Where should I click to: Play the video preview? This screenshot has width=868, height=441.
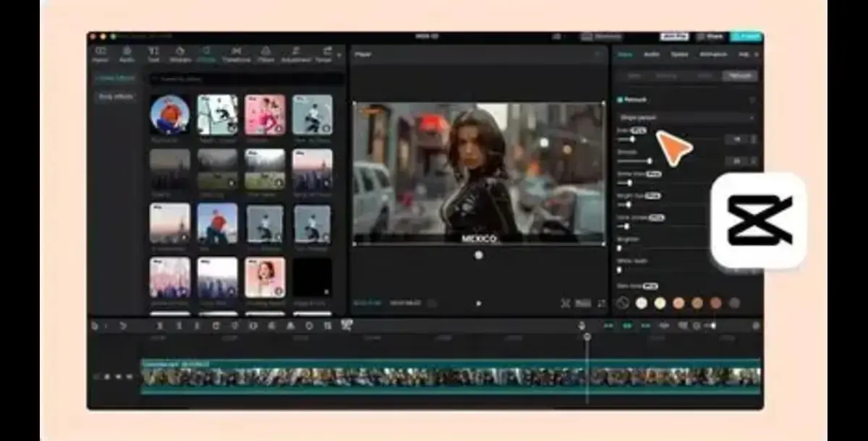[x=478, y=304]
